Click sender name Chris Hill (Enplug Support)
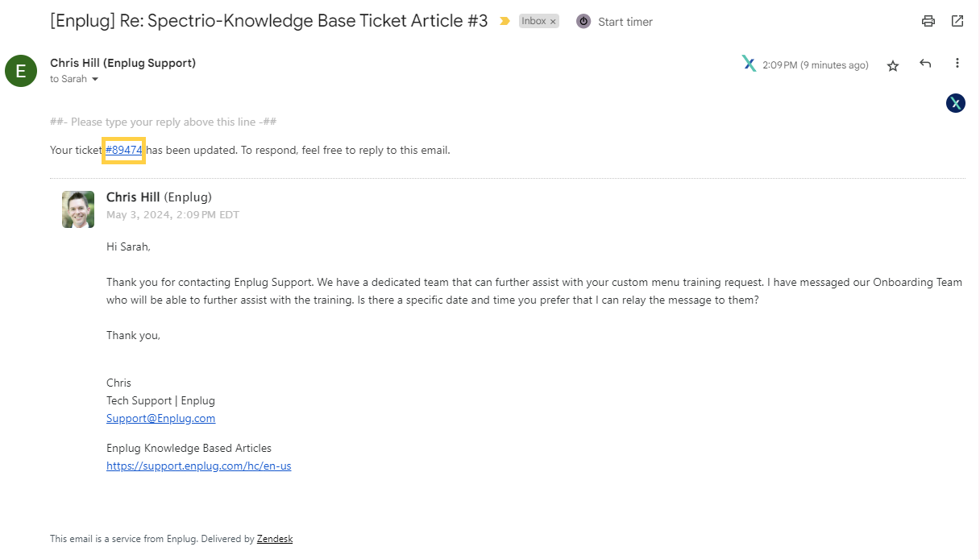 [x=122, y=63]
